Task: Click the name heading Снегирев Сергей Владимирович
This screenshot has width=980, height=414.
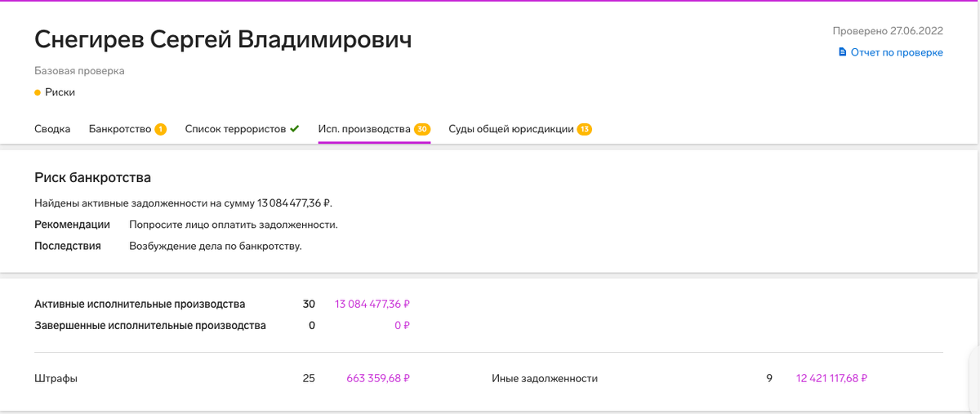Action: click(223, 39)
